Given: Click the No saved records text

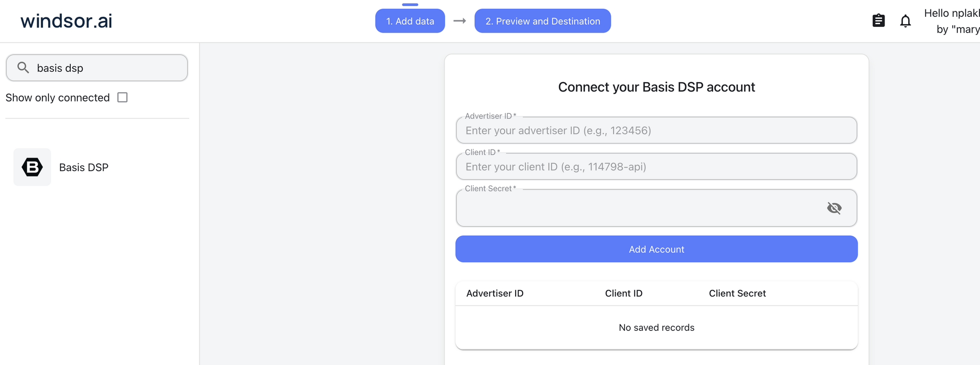Looking at the screenshot, I should pos(656,327).
